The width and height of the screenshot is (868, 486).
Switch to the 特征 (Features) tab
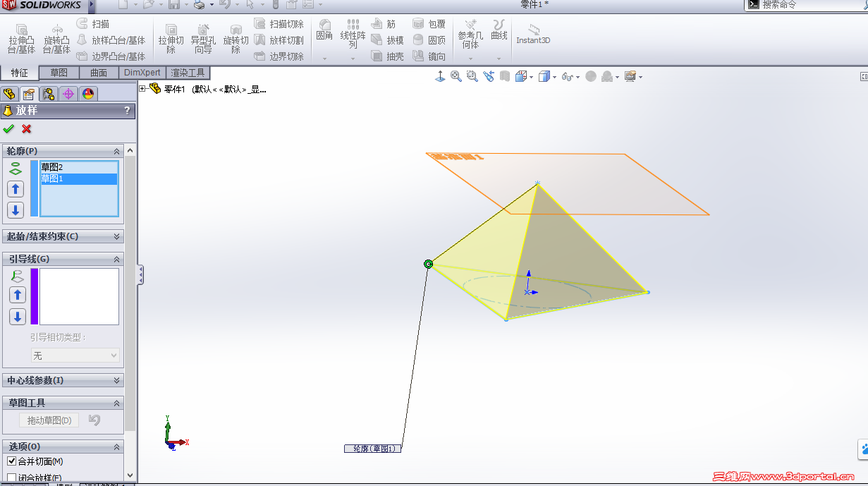coord(20,73)
